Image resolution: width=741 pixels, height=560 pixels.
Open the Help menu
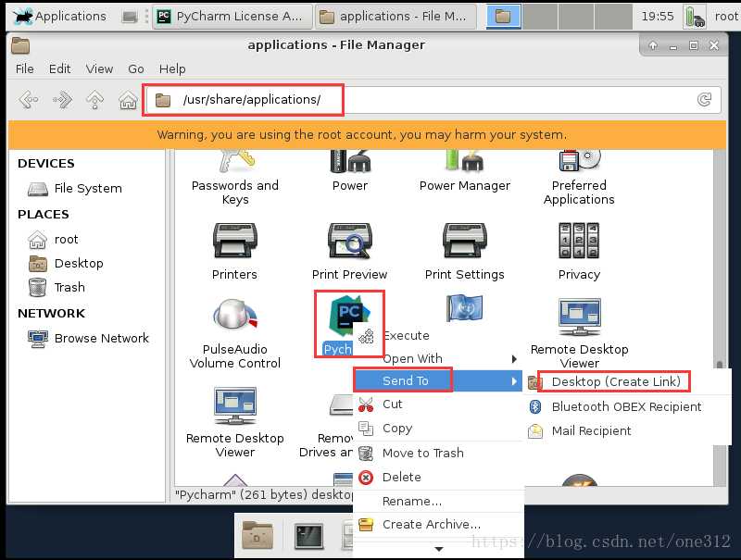coord(172,68)
